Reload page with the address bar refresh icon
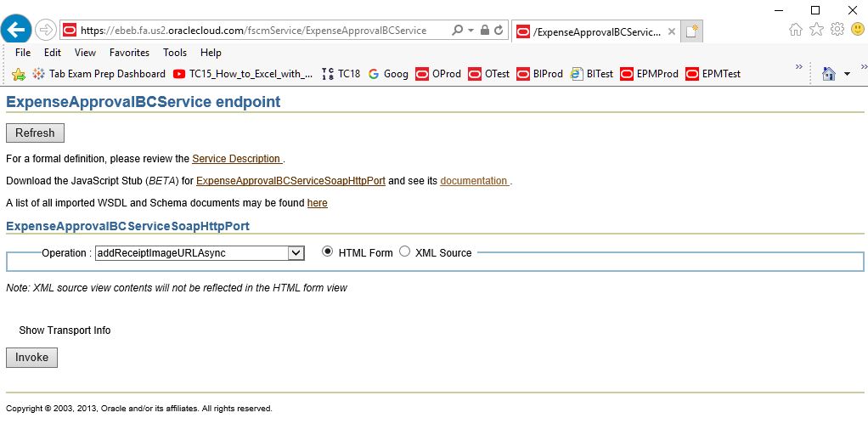The height and width of the screenshot is (435, 868). [x=499, y=30]
